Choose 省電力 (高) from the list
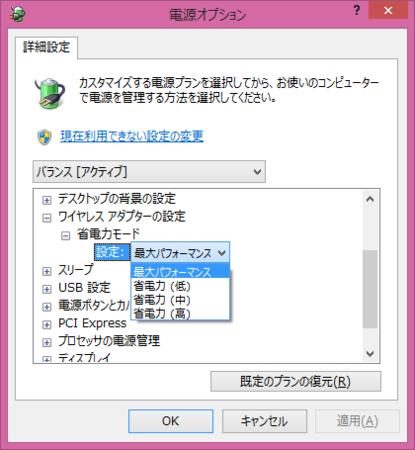This screenshot has height=450, width=415. 180,314
